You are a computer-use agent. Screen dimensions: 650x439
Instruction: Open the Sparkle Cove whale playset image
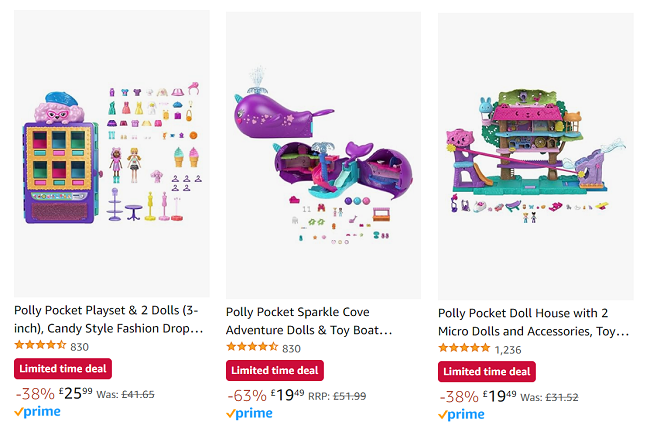[323, 155]
